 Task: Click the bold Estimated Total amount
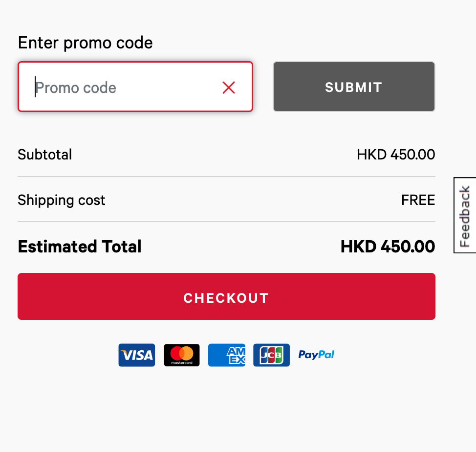point(388,247)
